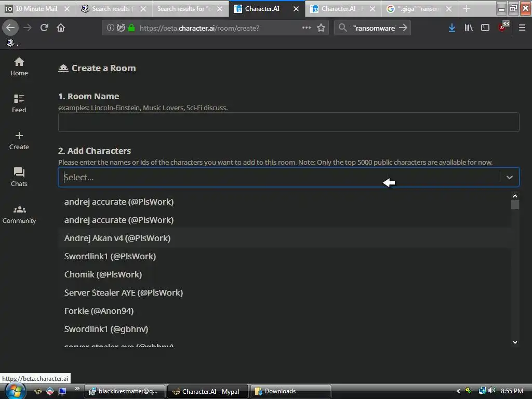532x399 pixels.
Task: Submit search with the arrow button
Action: pyautogui.click(x=403, y=28)
